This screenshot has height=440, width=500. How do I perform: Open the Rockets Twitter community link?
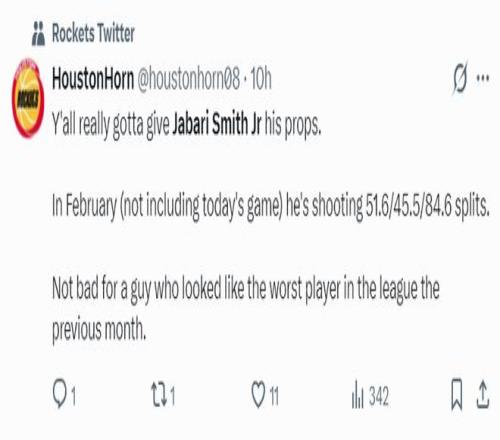tap(93, 33)
